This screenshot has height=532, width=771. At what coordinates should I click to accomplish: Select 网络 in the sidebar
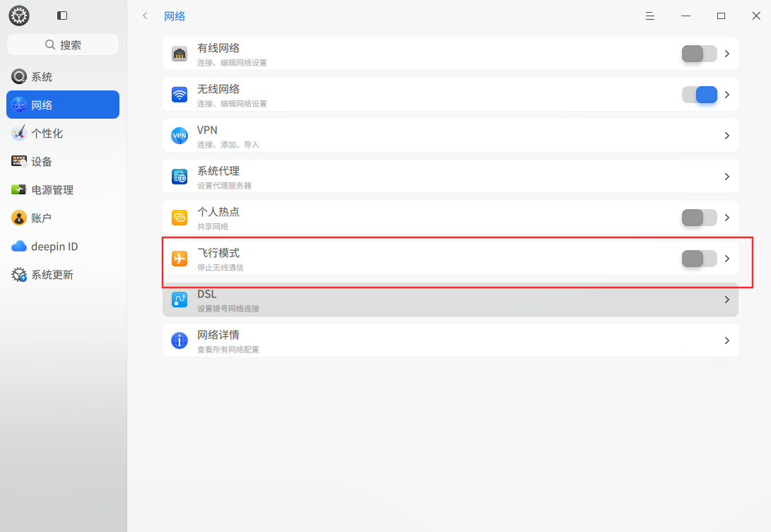click(63, 105)
